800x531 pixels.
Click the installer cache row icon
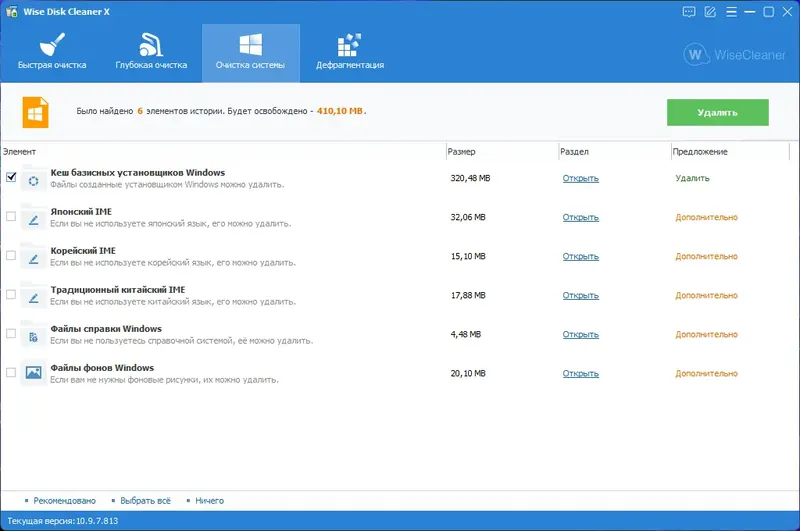[33, 181]
